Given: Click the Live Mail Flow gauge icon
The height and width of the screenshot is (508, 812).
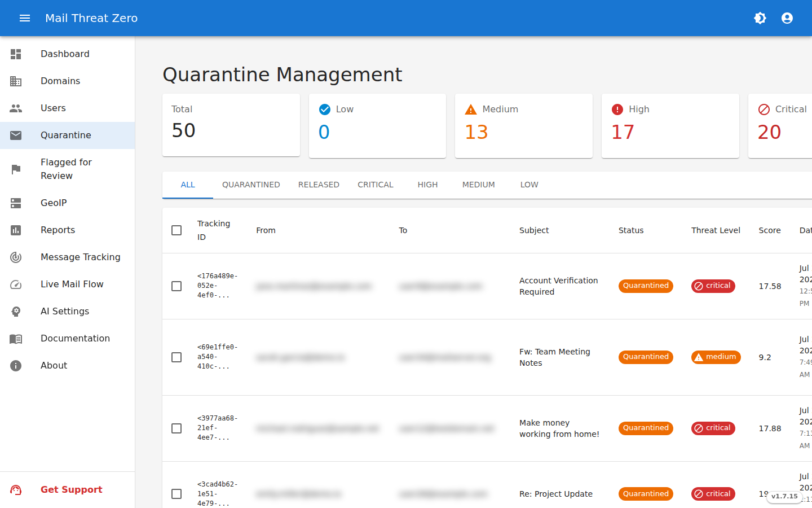Looking at the screenshot, I should tap(16, 284).
